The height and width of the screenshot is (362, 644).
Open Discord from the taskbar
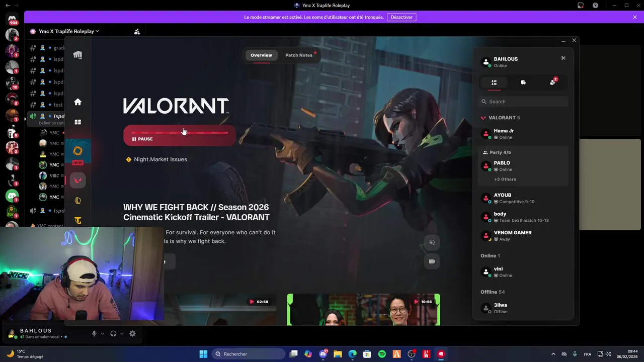[323, 354]
